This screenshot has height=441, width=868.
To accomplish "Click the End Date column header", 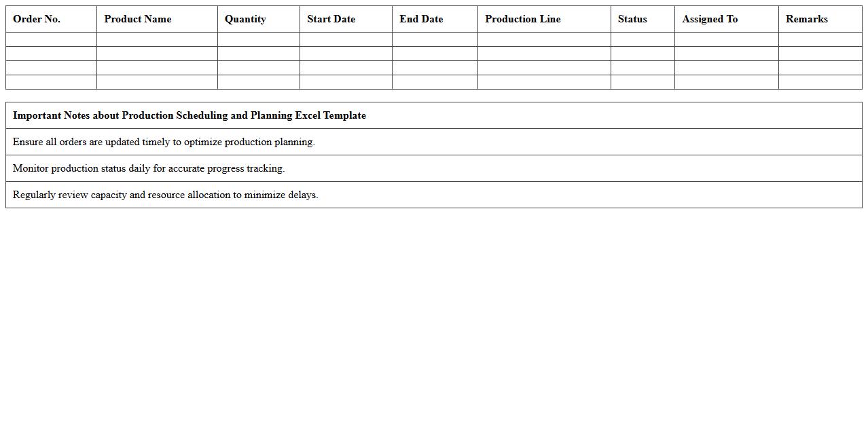I will (421, 19).
